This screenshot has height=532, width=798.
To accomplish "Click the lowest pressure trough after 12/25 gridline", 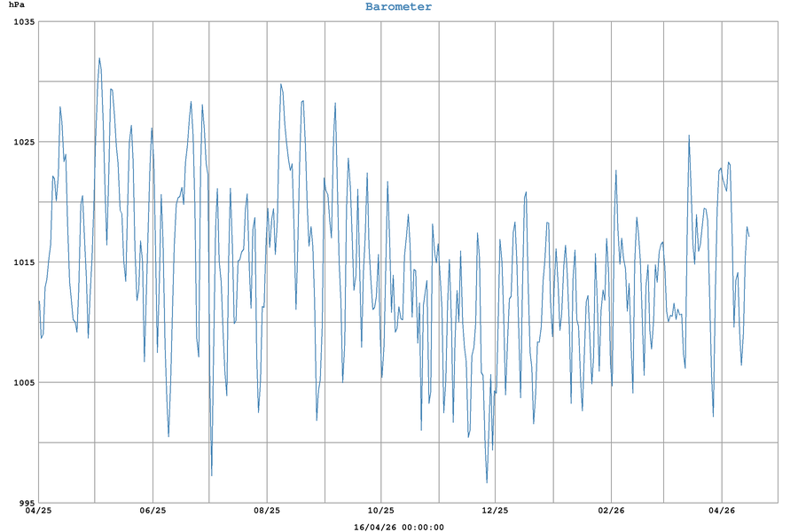I will [487, 482].
